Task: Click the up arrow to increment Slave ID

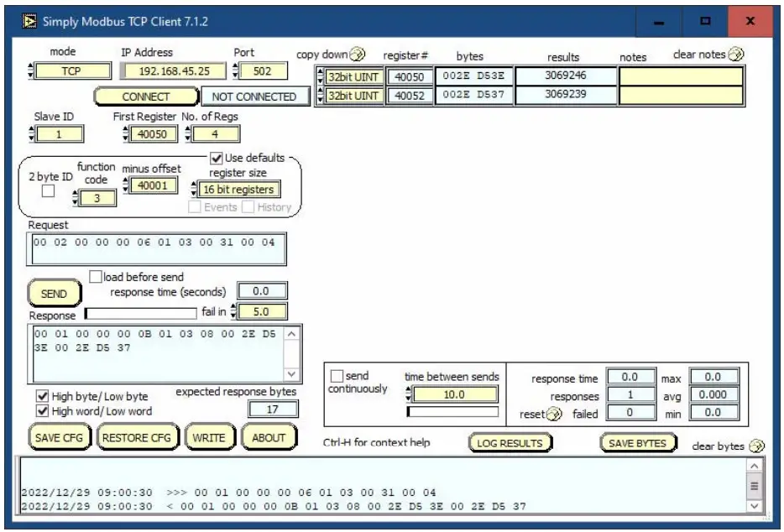Action: pyautogui.click(x=29, y=126)
